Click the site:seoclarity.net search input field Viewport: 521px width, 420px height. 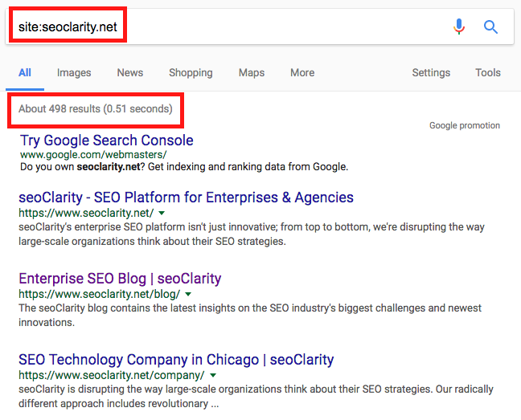241,27
